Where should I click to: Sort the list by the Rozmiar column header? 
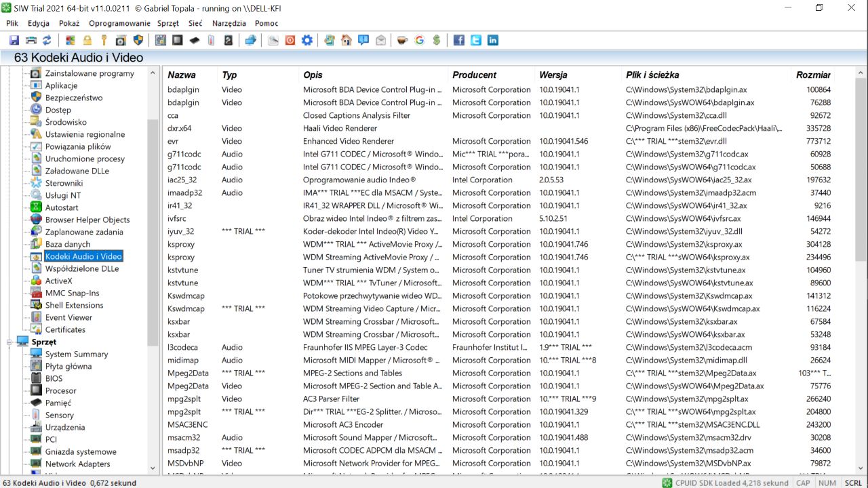tap(813, 75)
